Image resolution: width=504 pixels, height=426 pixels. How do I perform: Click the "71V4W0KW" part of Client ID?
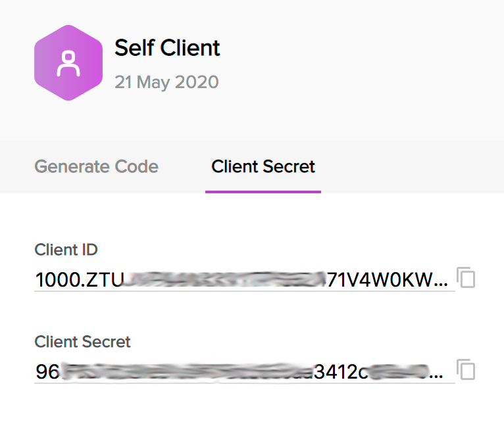(380, 280)
